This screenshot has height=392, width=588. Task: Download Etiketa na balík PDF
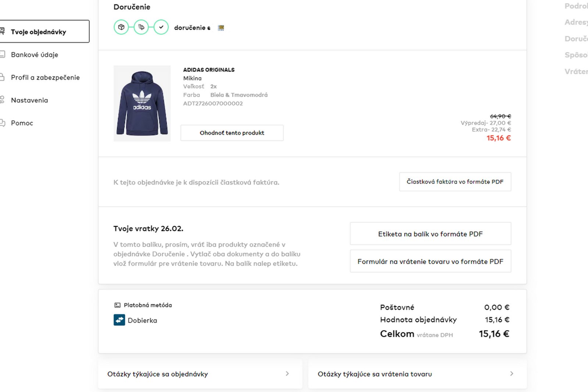pos(430,234)
